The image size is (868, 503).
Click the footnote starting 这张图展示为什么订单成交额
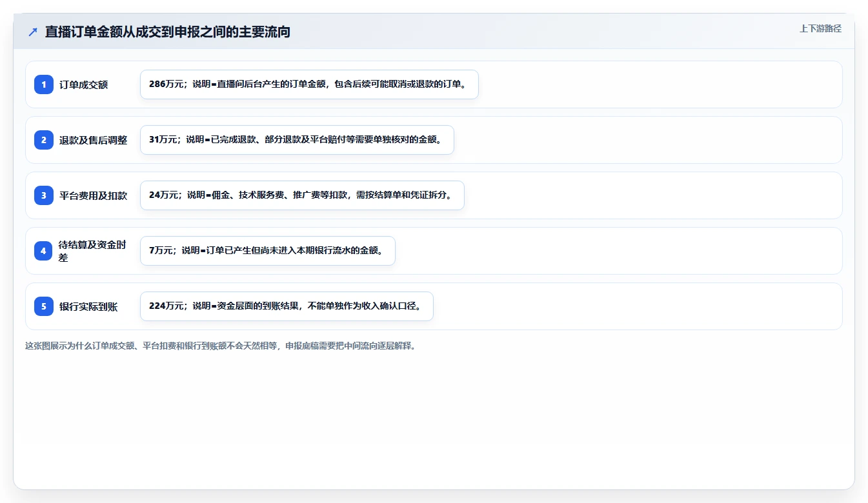pos(221,346)
